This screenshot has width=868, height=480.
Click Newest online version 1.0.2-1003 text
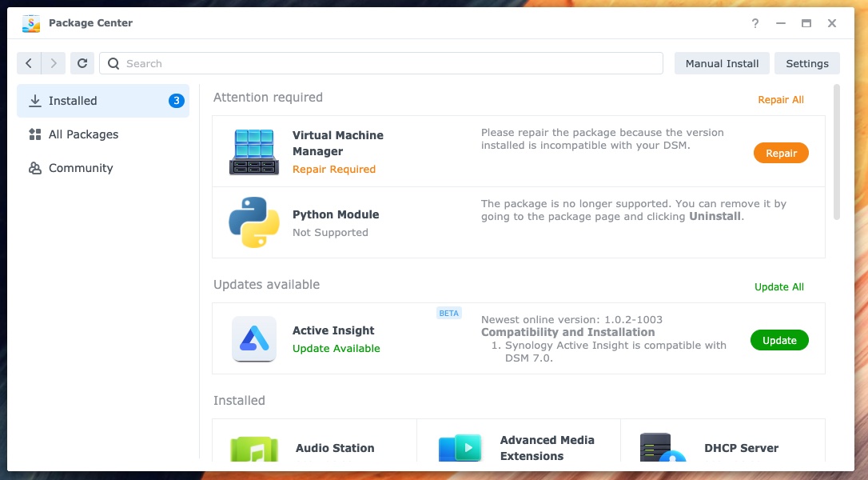point(571,319)
